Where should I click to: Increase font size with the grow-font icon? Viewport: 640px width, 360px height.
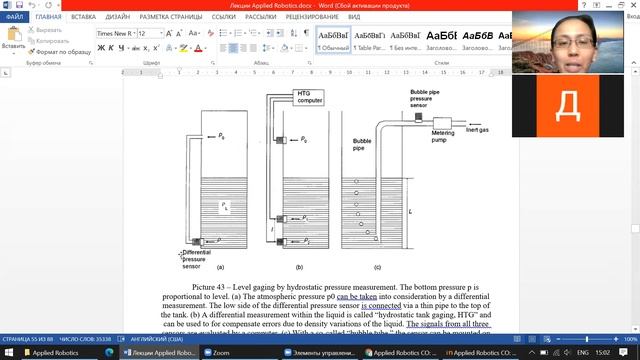pos(169,33)
